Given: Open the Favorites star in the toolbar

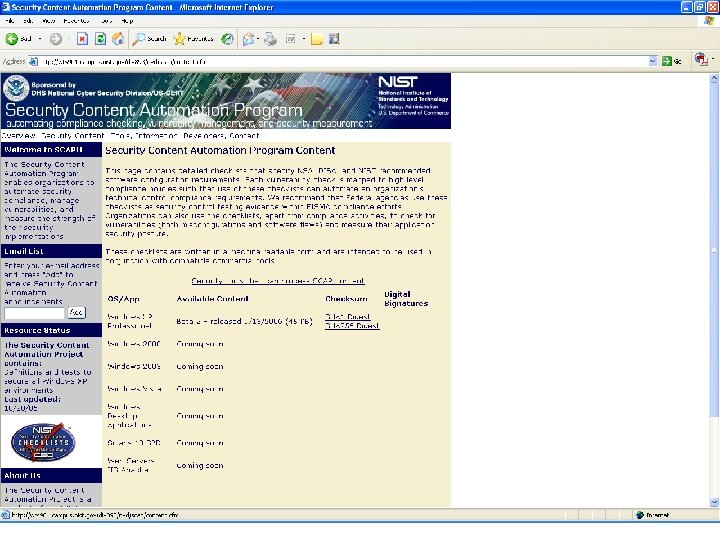Looking at the screenshot, I should (x=193, y=39).
